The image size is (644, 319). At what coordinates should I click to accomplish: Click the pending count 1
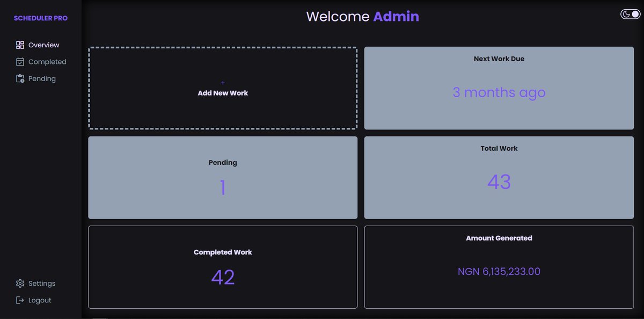tap(223, 188)
